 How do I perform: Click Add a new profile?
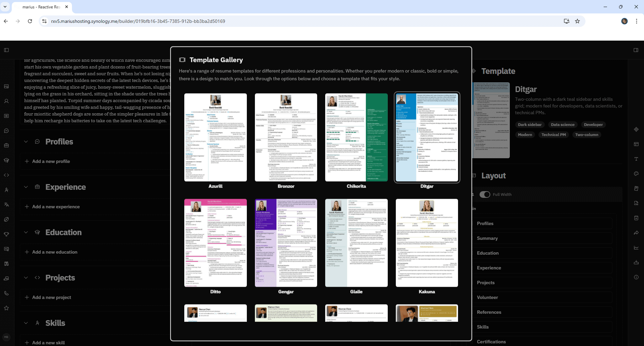click(x=51, y=161)
